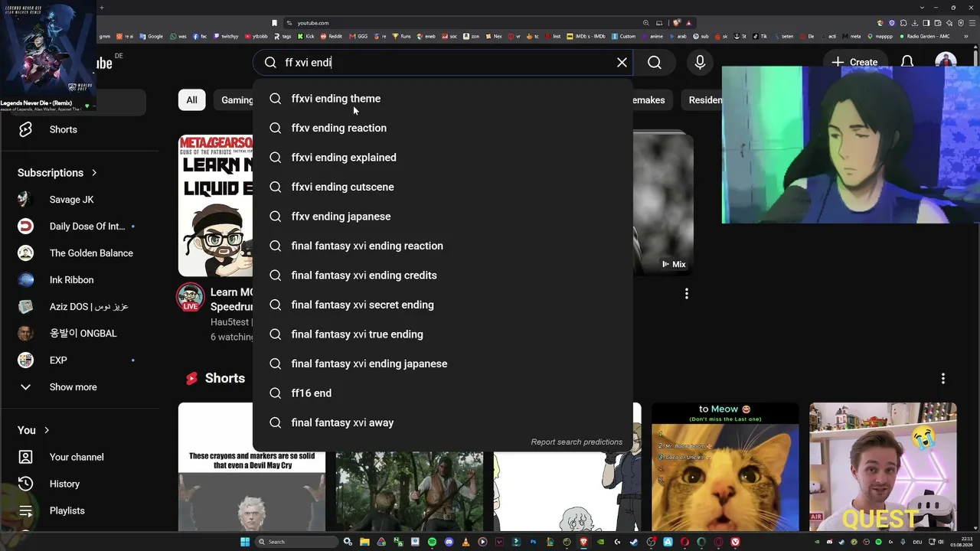
Task: Choose suggestion 'ffxvi ending explained'
Action: pyautogui.click(x=443, y=158)
